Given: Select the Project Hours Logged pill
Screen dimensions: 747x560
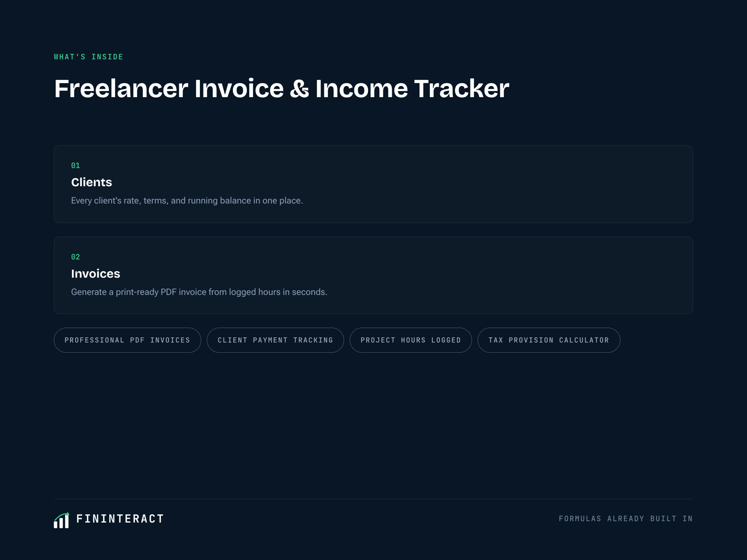Looking at the screenshot, I should click(x=411, y=340).
